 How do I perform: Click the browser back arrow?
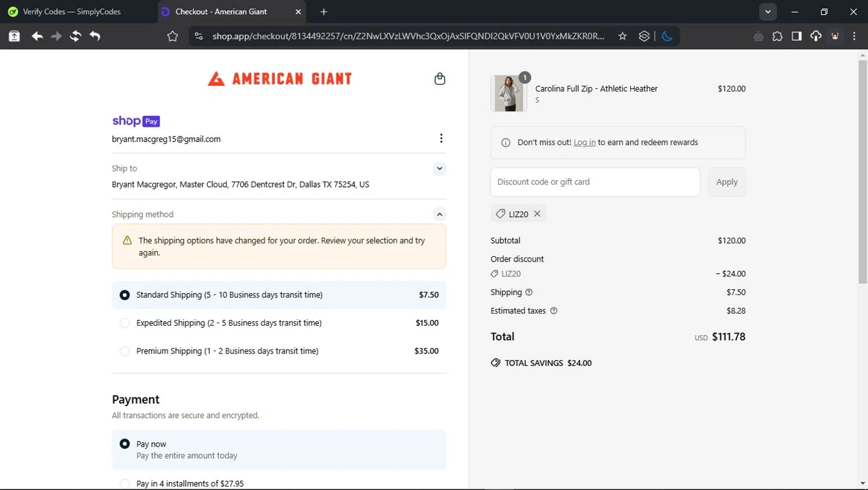(x=37, y=36)
